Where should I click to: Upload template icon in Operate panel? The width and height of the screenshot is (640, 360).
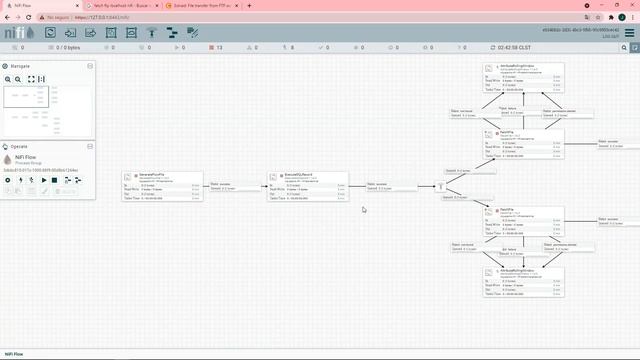[x=78, y=180]
